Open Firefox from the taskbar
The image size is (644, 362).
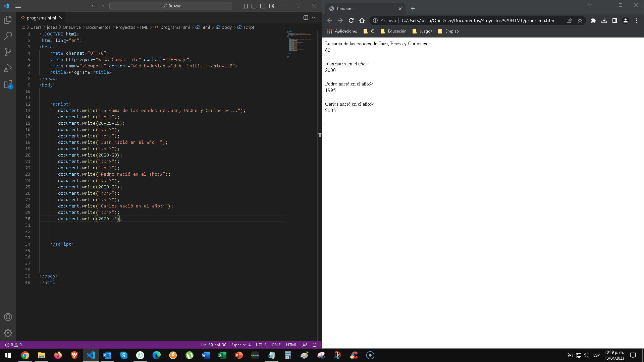tap(58, 355)
